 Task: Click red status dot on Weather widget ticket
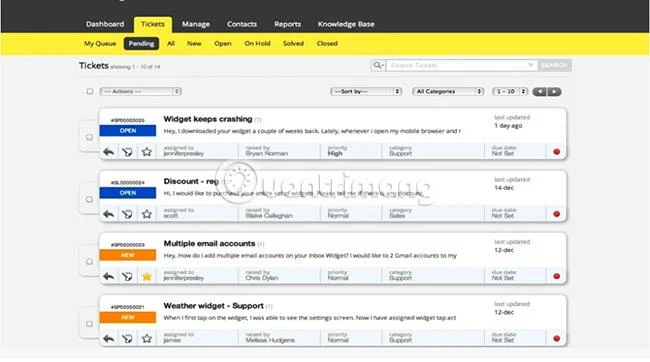tap(557, 338)
